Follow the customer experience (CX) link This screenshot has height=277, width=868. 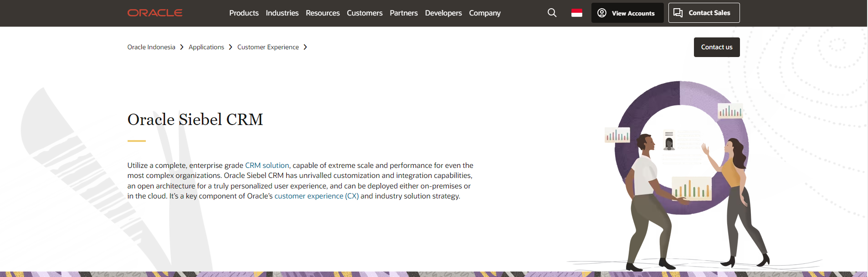click(317, 196)
